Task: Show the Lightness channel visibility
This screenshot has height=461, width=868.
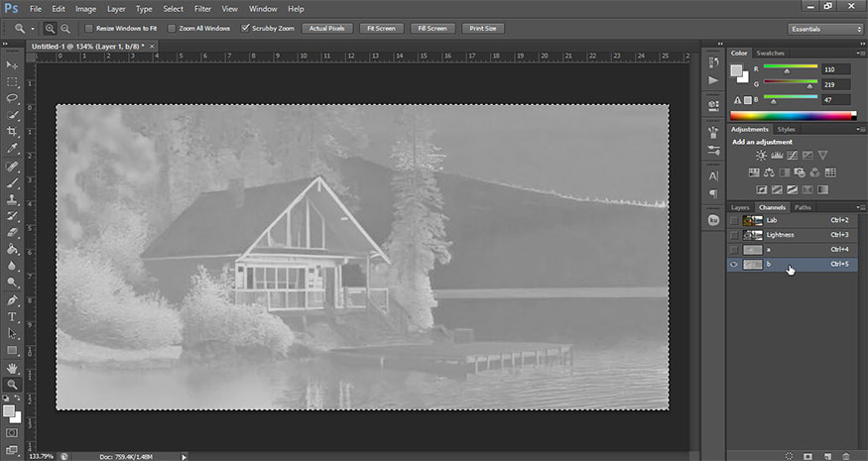Action: click(734, 235)
